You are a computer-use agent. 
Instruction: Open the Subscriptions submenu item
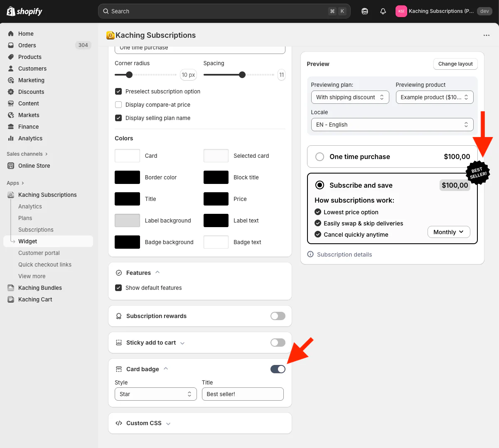pyautogui.click(x=36, y=230)
